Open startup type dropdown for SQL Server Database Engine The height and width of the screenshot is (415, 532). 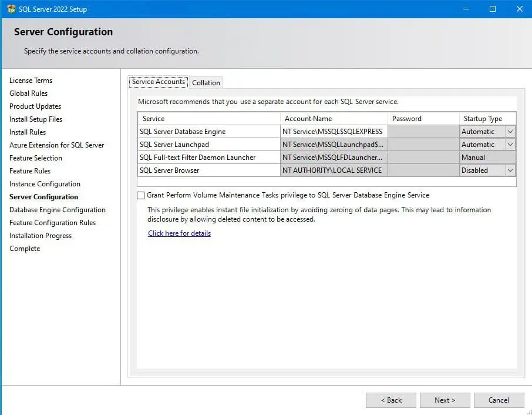coord(511,131)
